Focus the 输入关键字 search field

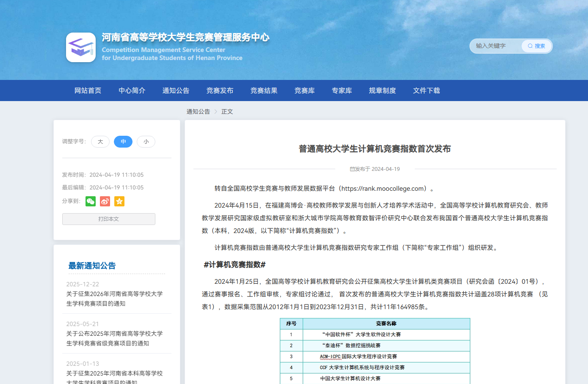(497, 46)
